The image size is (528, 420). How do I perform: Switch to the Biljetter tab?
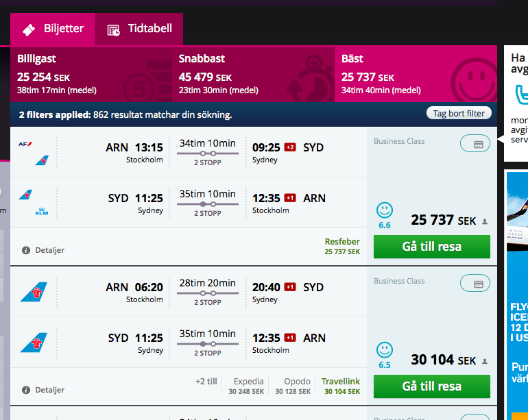tap(53, 29)
